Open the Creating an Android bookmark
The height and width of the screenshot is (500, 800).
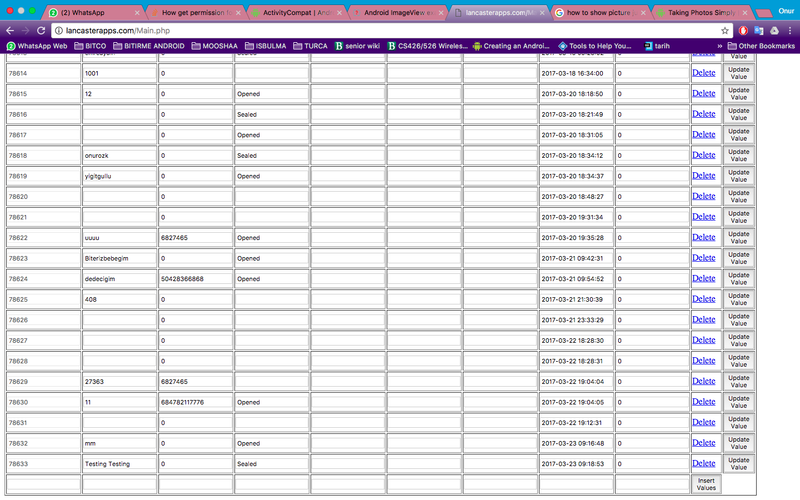[x=511, y=46]
